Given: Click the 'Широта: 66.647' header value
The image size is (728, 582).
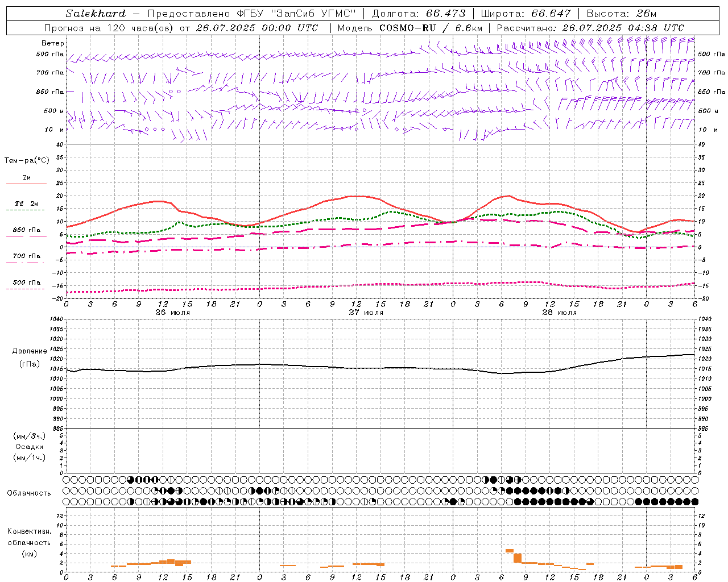Looking at the screenshot, I should (x=526, y=14).
